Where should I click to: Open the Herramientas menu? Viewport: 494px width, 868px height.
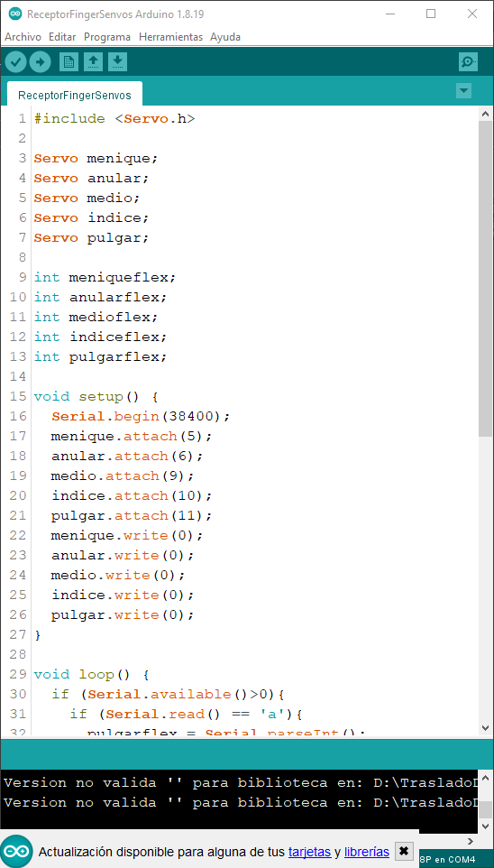171,37
